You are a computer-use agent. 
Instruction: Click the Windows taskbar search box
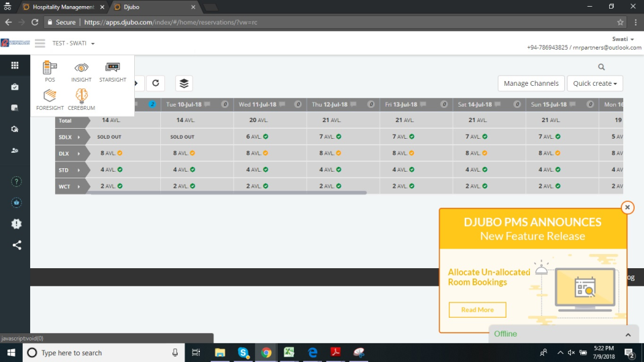(102, 353)
